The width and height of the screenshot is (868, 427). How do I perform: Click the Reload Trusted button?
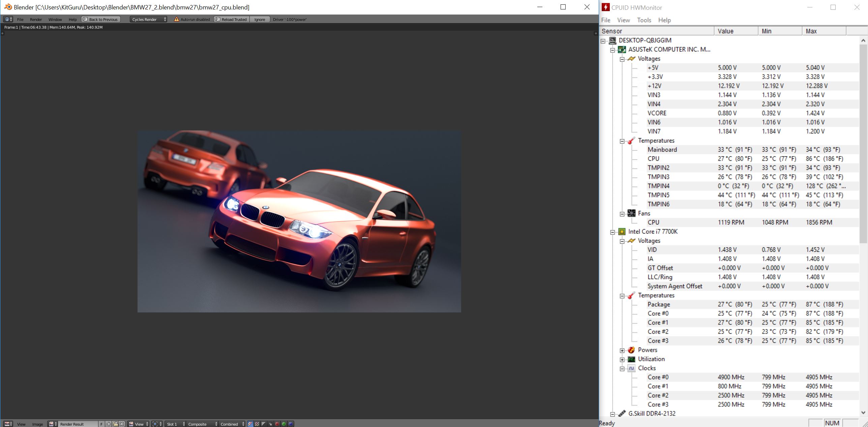pyautogui.click(x=232, y=19)
